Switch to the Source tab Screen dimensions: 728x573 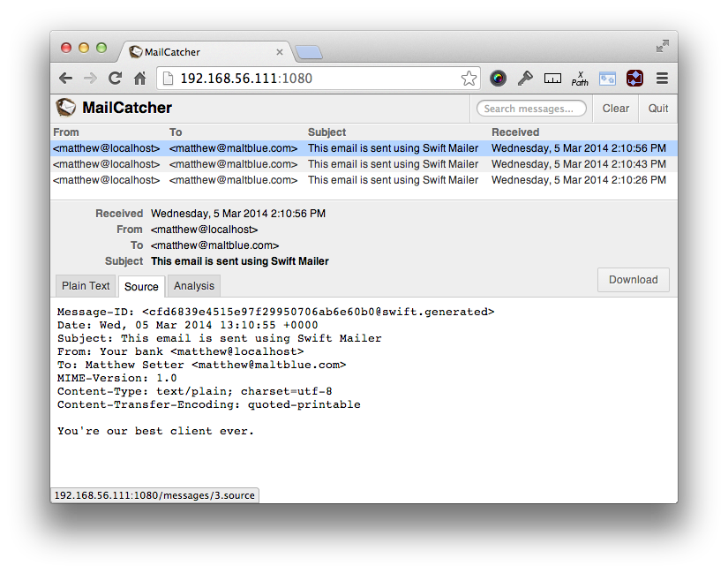pyautogui.click(x=141, y=286)
